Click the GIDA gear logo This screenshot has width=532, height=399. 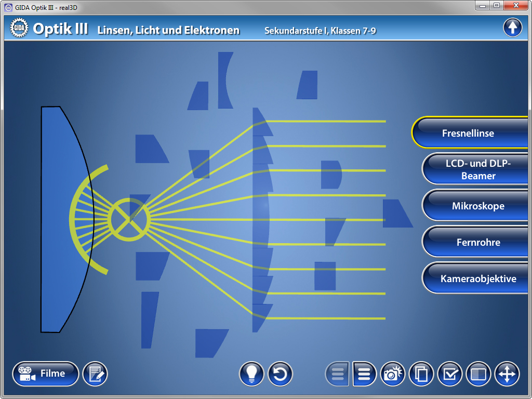pos(19,28)
